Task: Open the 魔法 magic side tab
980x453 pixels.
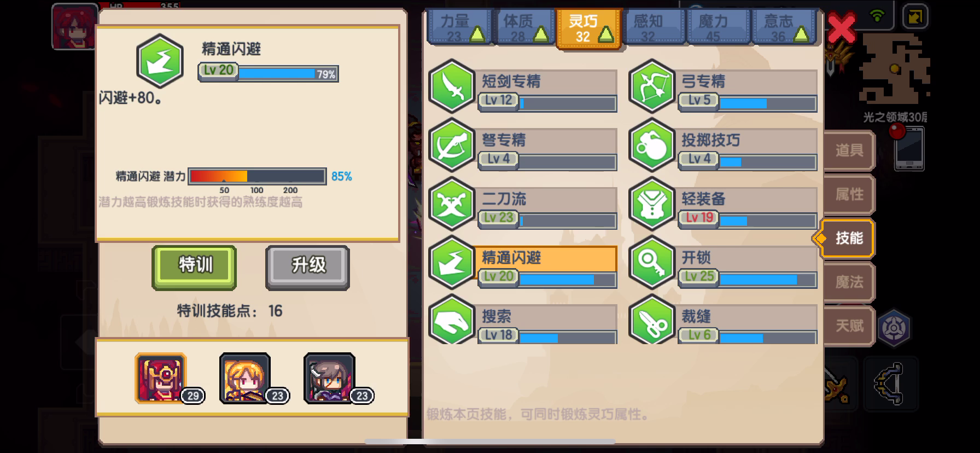Action: point(849,282)
